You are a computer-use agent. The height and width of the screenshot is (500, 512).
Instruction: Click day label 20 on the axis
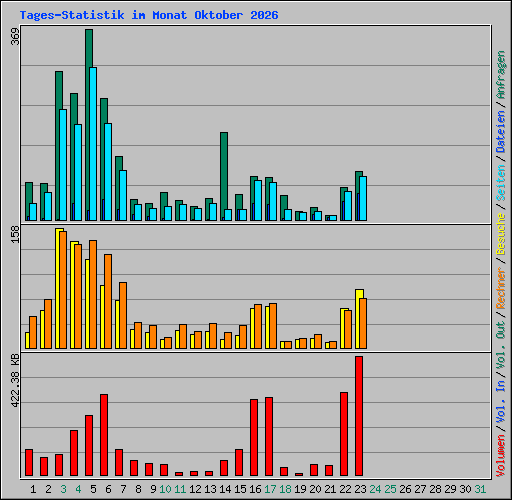pyautogui.click(x=315, y=489)
